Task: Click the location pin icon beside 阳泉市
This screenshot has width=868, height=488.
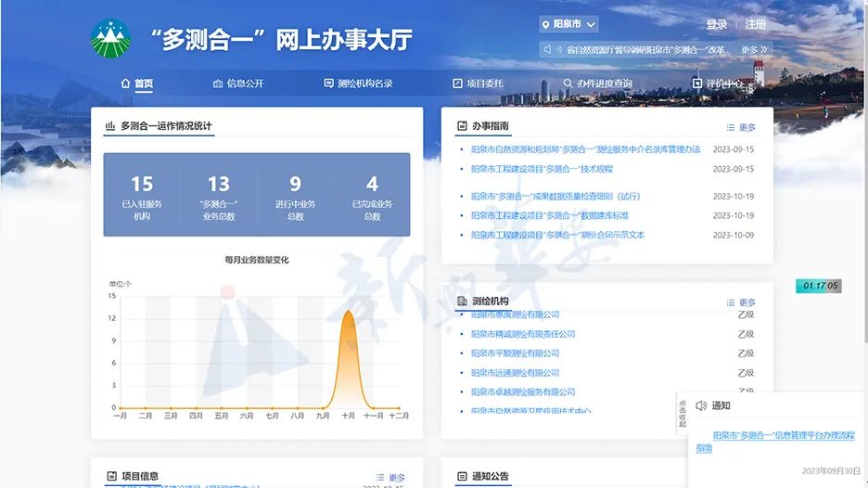Action: click(546, 24)
